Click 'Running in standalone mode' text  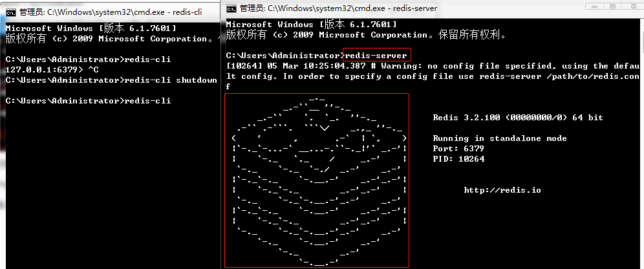pos(500,138)
